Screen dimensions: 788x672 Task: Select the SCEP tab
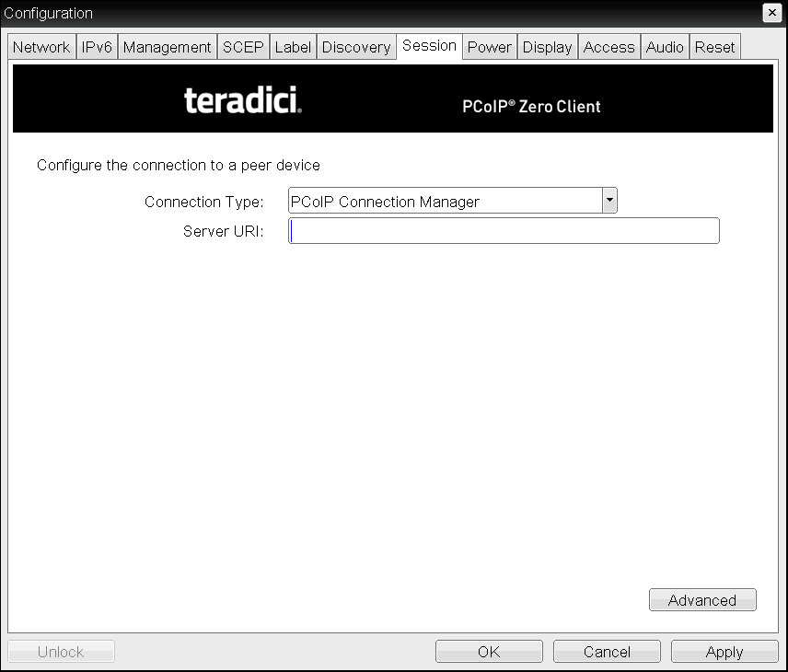[243, 47]
